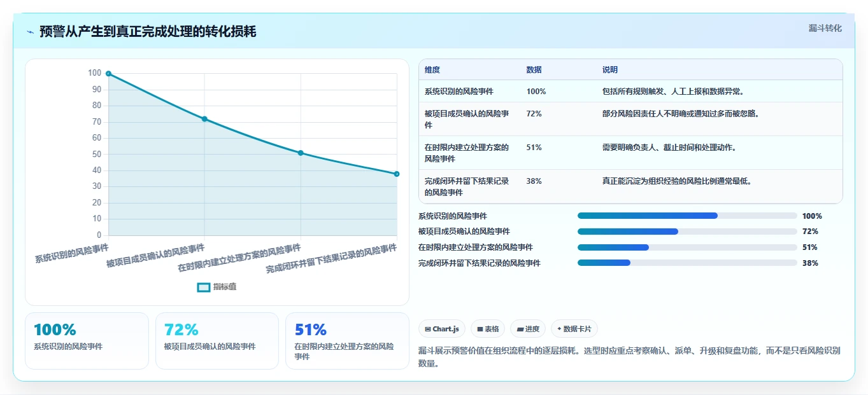Click the icon in the 表格 chip

(480, 329)
